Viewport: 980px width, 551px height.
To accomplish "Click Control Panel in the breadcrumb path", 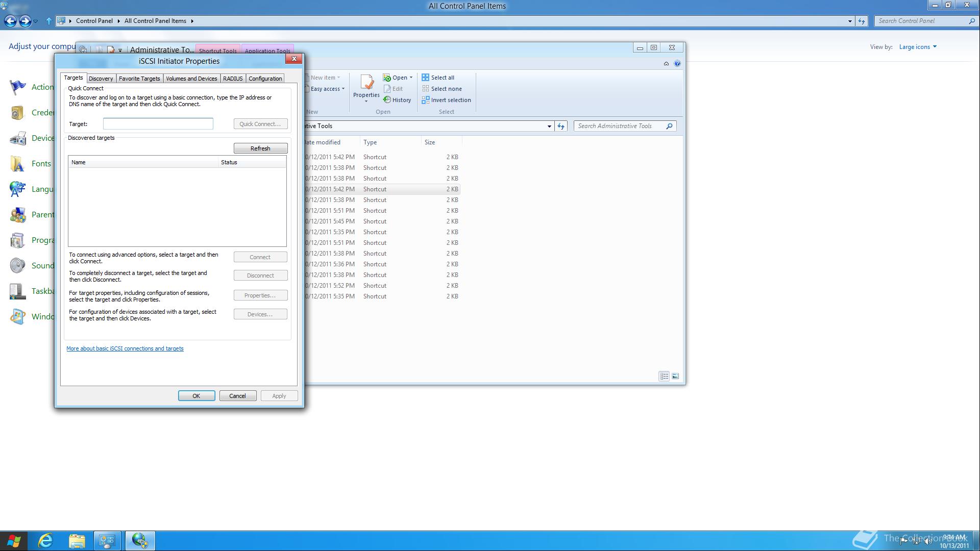I will (94, 21).
